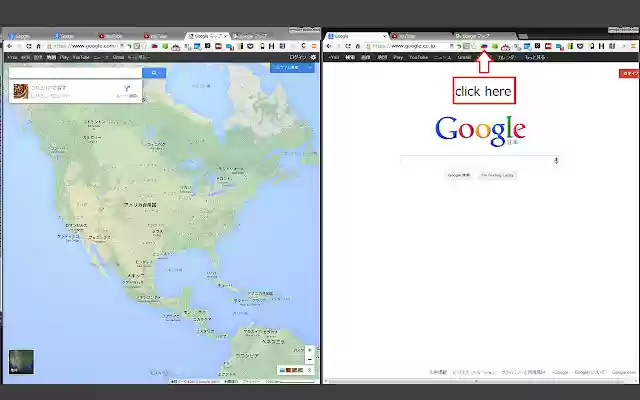This screenshot has height=400, width=640.
Task: Zoom in on the map with plus
Action: tap(310, 350)
